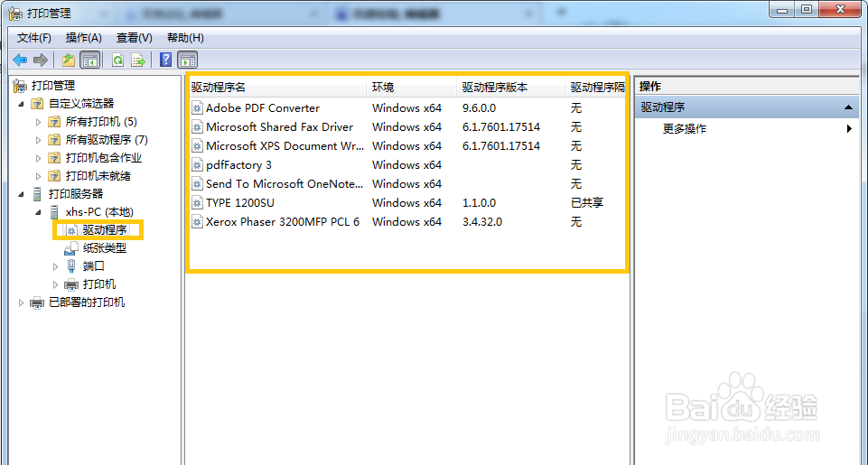Toggle the show/hide console tree icon
Viewport: 868px width, 465px height.
[x=89, y=60]
